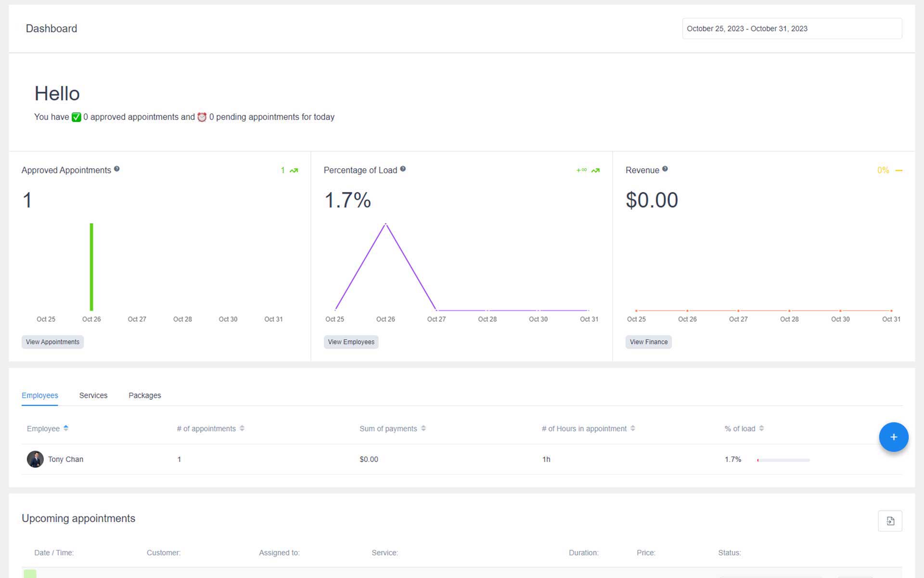This screenshot has width=924, height=578.
Task: Click the Status column header
Action: [x=729, y=552]
